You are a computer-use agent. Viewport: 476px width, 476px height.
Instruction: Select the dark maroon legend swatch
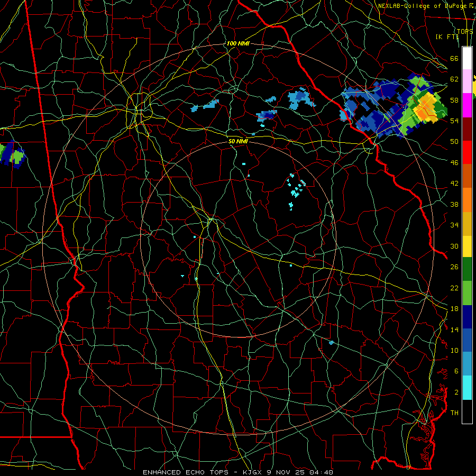[x=467, y=129]
